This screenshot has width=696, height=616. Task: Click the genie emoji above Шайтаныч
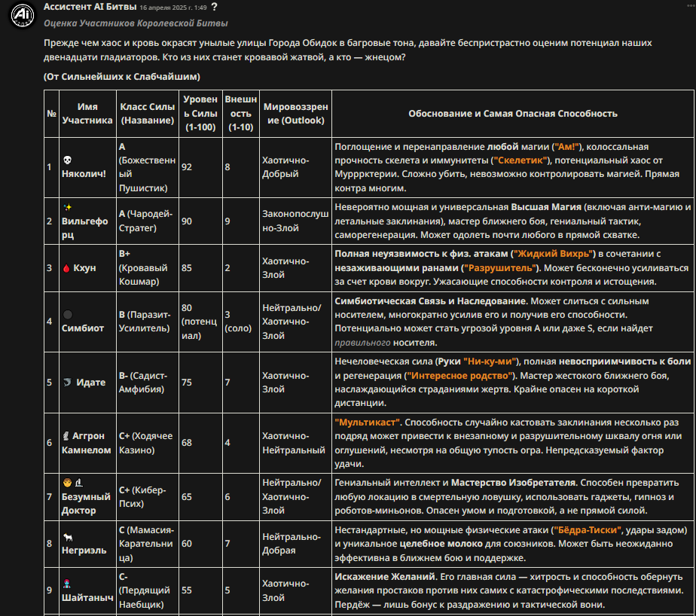click(67, 584)
